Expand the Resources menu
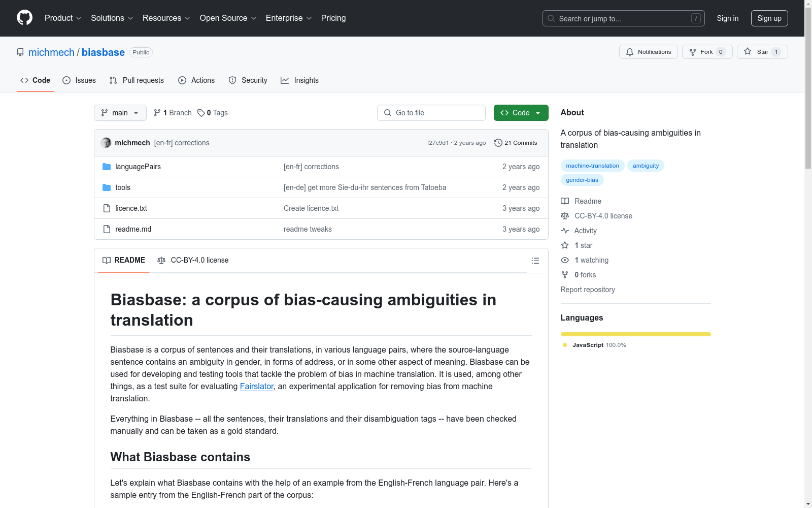The image size is (812, 508). [166, 18]
